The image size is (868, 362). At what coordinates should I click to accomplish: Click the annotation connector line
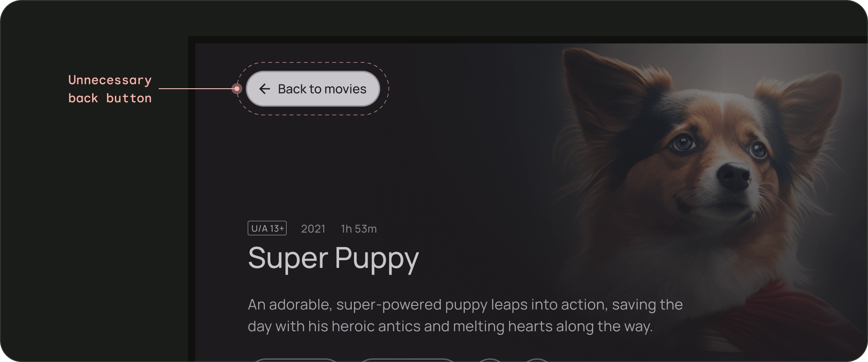[196, 89]
